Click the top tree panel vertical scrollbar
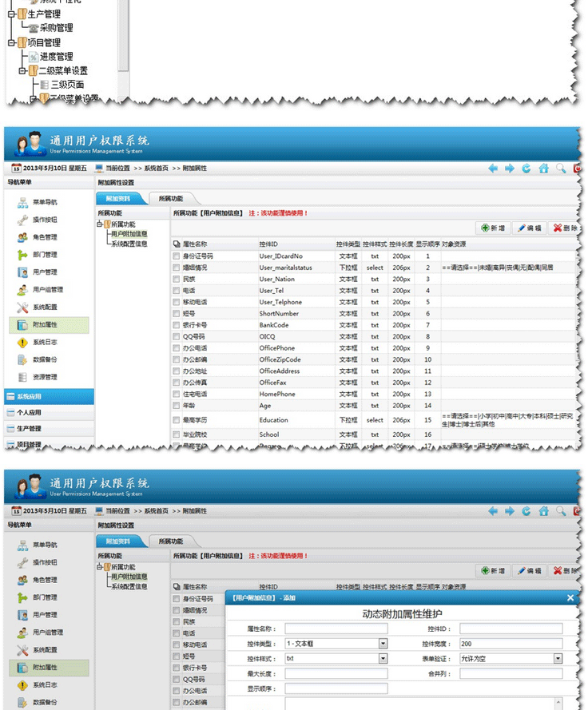 tap(123, 35)
